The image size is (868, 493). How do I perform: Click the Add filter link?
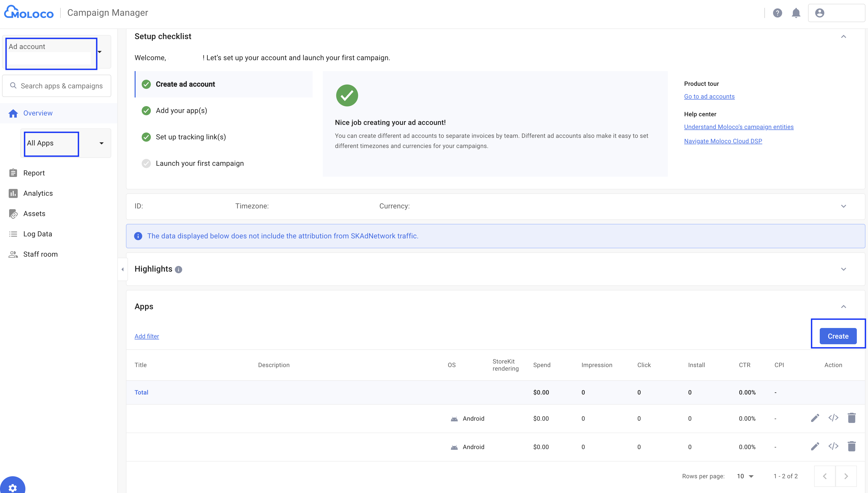[147, 336]
